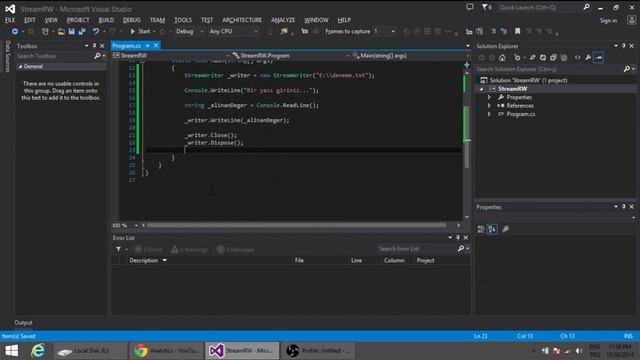Open the BUILD menu
Viewport: 640px width, 360px height.
tap(106, 20)
